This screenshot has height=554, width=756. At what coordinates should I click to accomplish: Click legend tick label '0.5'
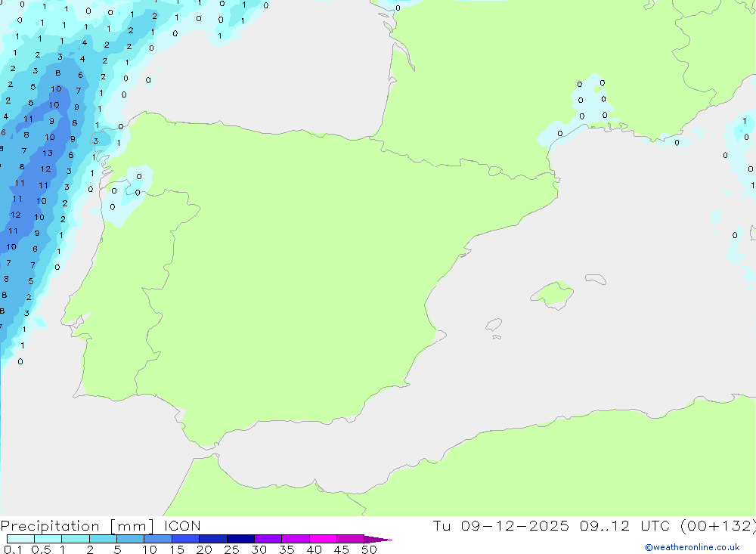pyautogui.click(x=41, y=549)
